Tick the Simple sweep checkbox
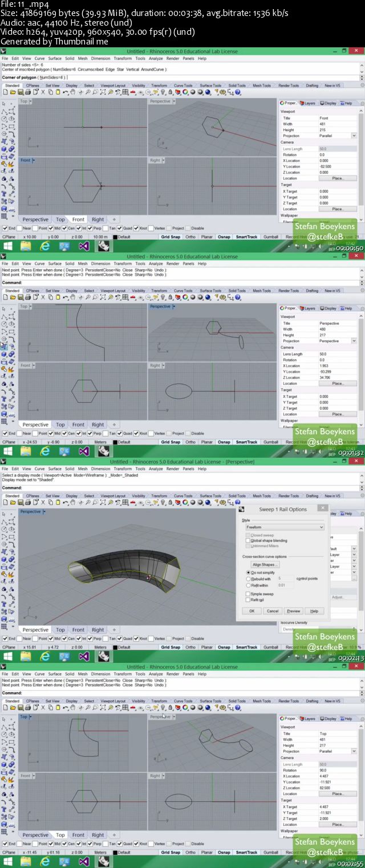The width and height of the screenshot is (365, 868). click(x=248, y=594)
